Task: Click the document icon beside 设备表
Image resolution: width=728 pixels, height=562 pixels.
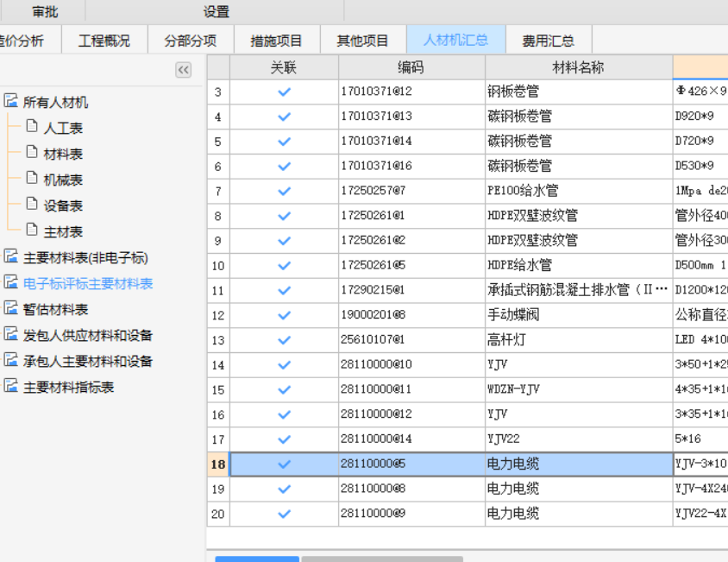Action: point(32,204)
